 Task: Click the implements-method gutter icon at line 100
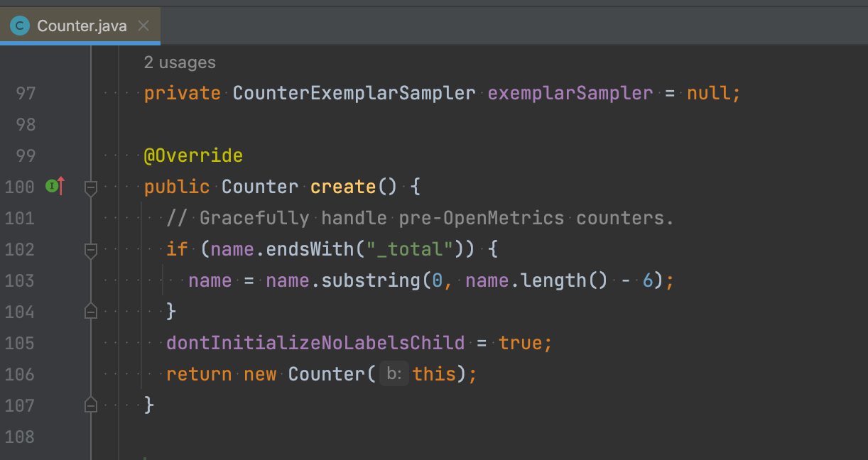coord(55,187)
